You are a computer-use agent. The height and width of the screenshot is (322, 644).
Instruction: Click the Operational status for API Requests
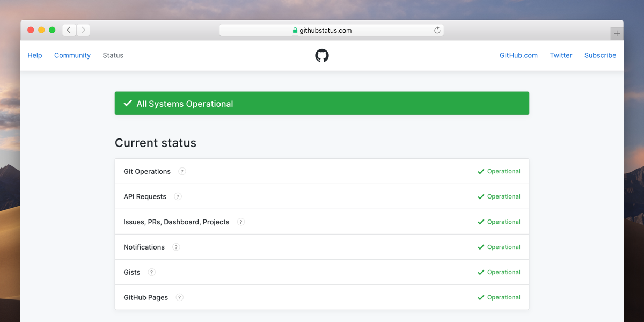click(x=503, y=196)
